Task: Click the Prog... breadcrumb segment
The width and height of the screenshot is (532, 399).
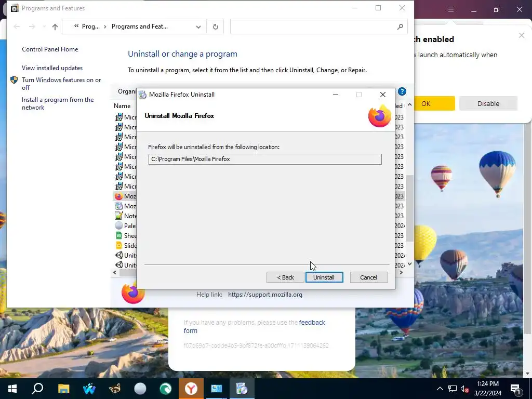Action: click(x=90, y=26)
